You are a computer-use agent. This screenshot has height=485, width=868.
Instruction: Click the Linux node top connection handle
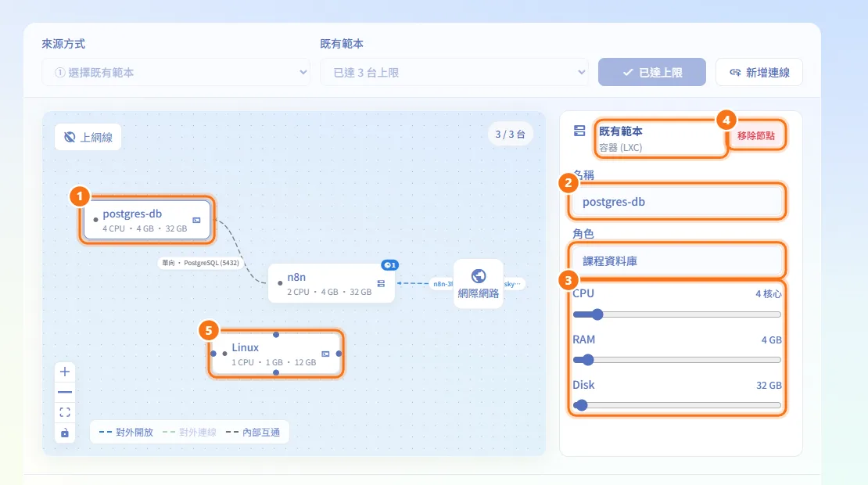pyautogui.click(x=276, y=334)
